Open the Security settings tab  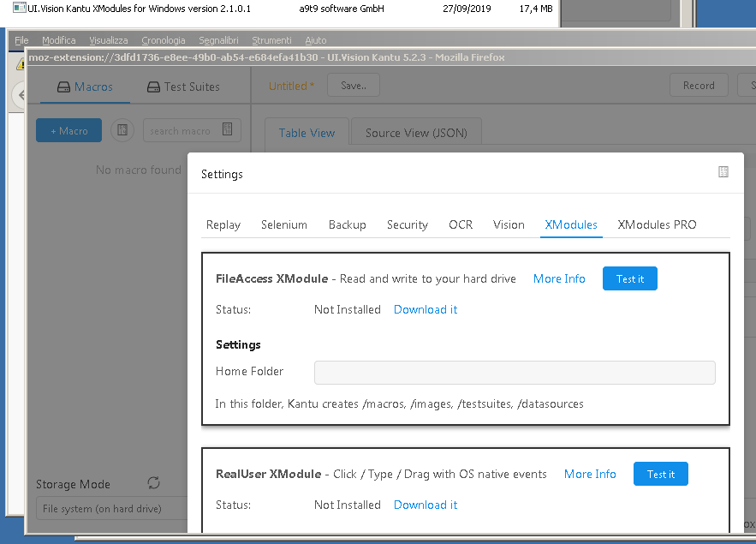[408, 224]
